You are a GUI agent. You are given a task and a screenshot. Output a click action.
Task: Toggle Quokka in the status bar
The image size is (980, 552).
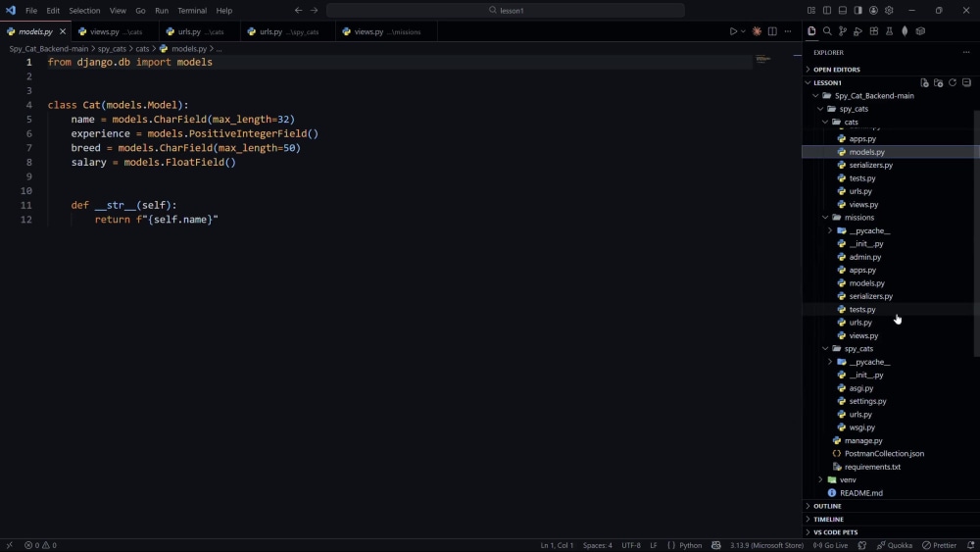point(895,545)
